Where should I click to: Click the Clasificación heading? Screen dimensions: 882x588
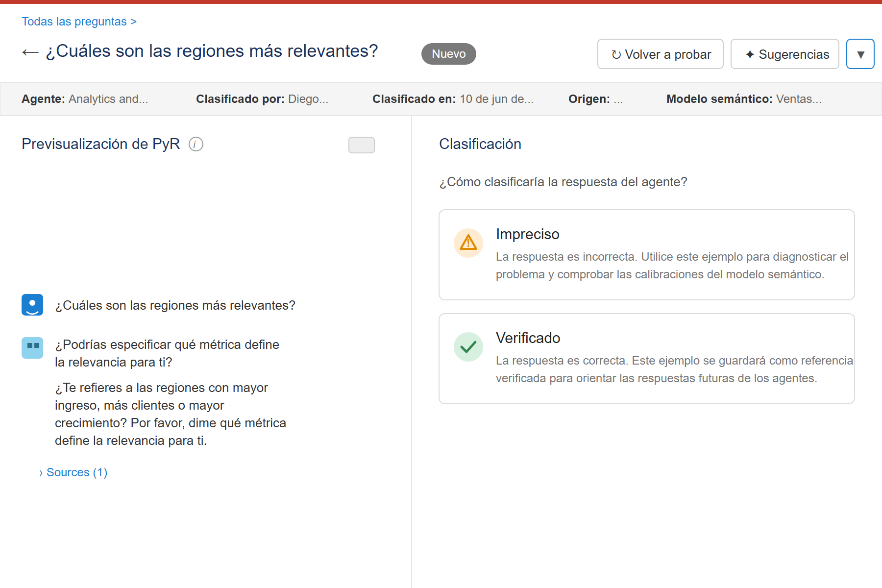point(480,144)
